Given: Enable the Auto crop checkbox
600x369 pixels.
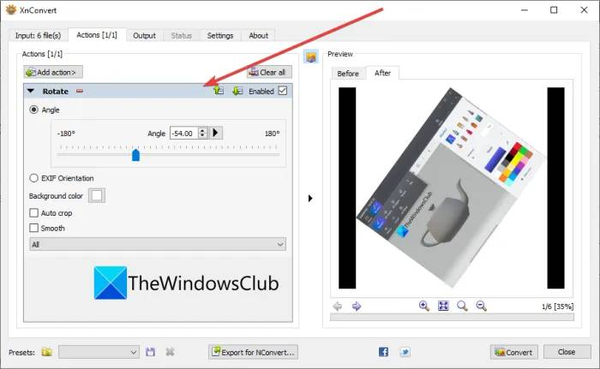Looking at the screenshot, I should 34,213.
